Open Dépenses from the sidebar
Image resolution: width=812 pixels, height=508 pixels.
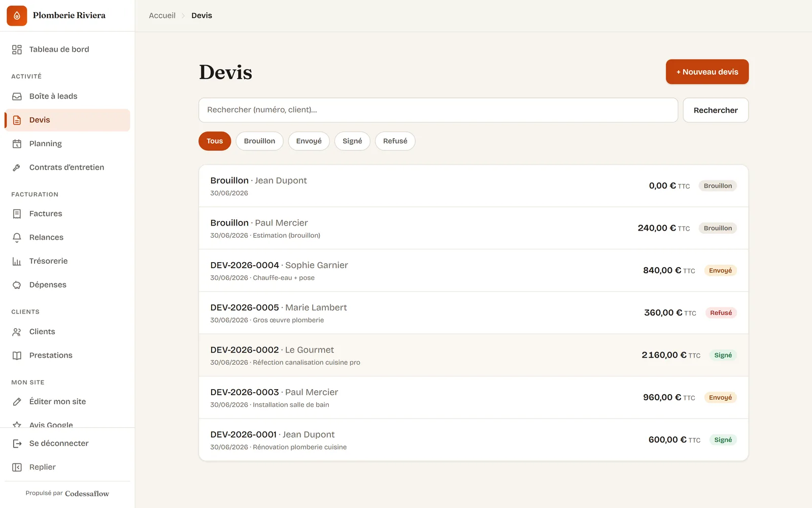[x=67, y=285]
